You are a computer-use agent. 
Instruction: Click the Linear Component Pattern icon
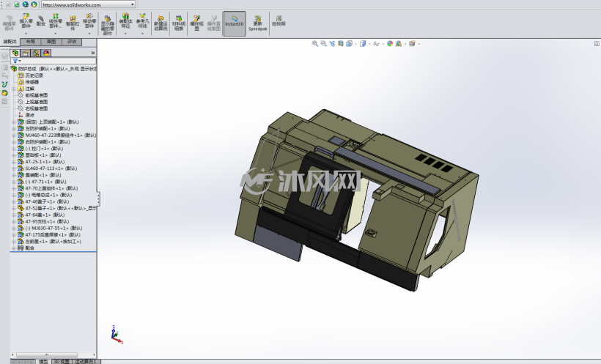pyautogui.click(x=56, y=21)
